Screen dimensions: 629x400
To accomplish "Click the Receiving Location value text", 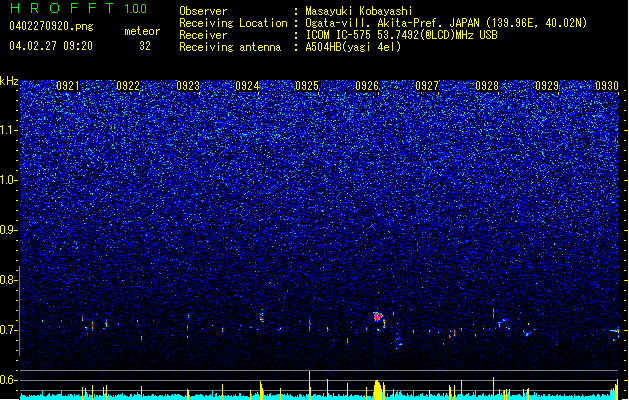I will tap(446, 23).
